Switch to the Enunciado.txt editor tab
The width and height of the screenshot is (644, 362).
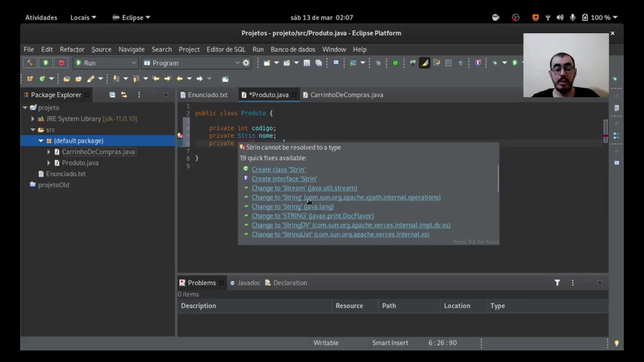point(204,95)
